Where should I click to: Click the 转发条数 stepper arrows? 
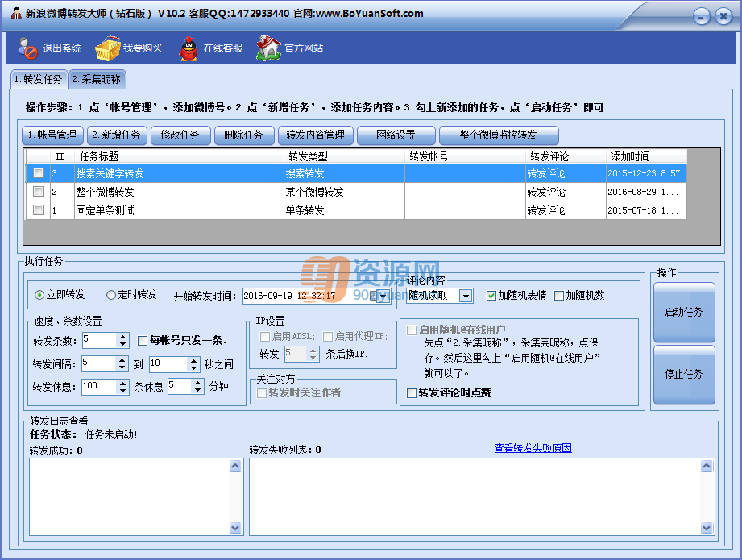point(123,340)
